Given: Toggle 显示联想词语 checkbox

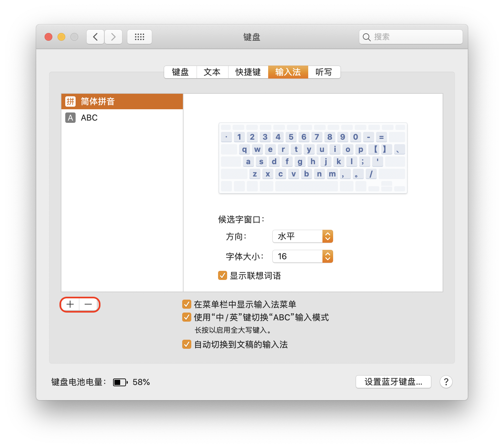Looking at the screenshot, I should tap(223, 275).
